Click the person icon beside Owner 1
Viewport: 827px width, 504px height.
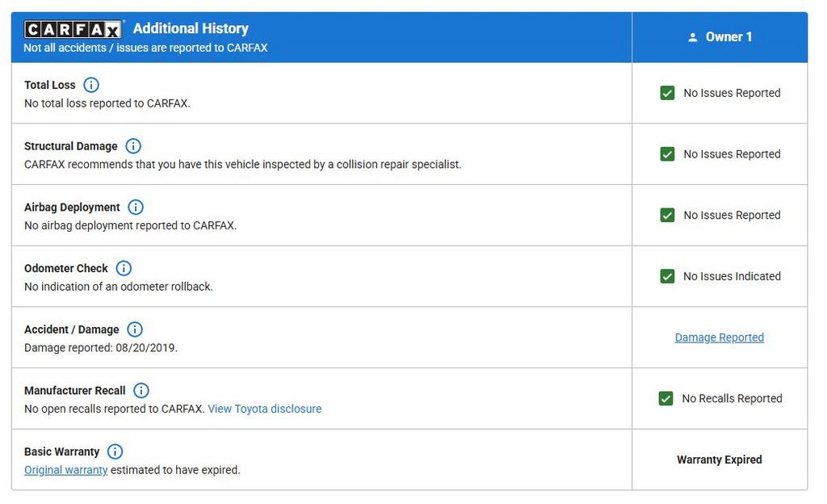tap(692, 37)
